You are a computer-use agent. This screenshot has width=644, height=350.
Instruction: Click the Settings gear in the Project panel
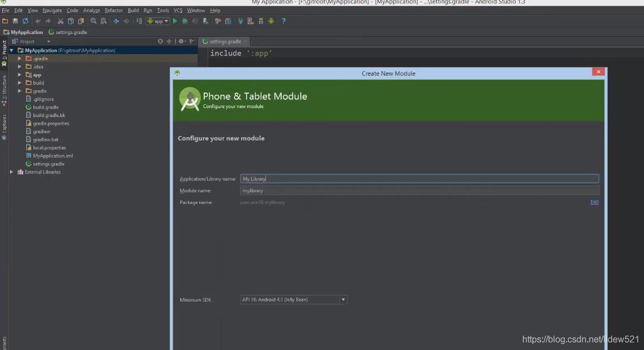click(181, 41)
